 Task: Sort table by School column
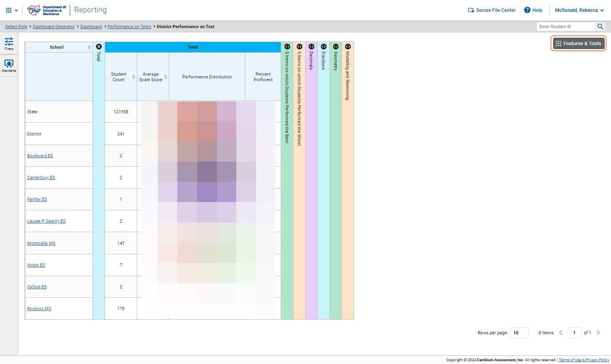[x=89, y=47]
